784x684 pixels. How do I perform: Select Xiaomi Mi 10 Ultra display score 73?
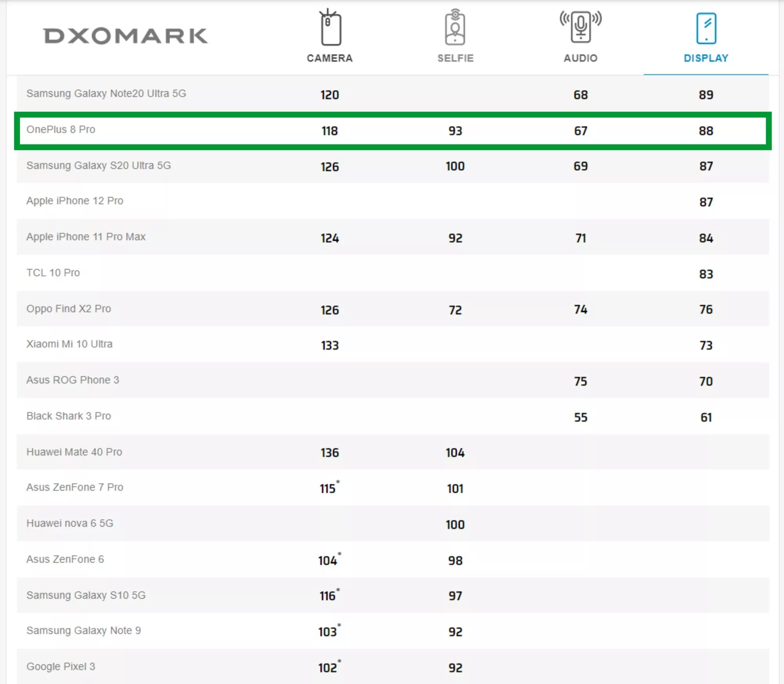coord(706,346)
